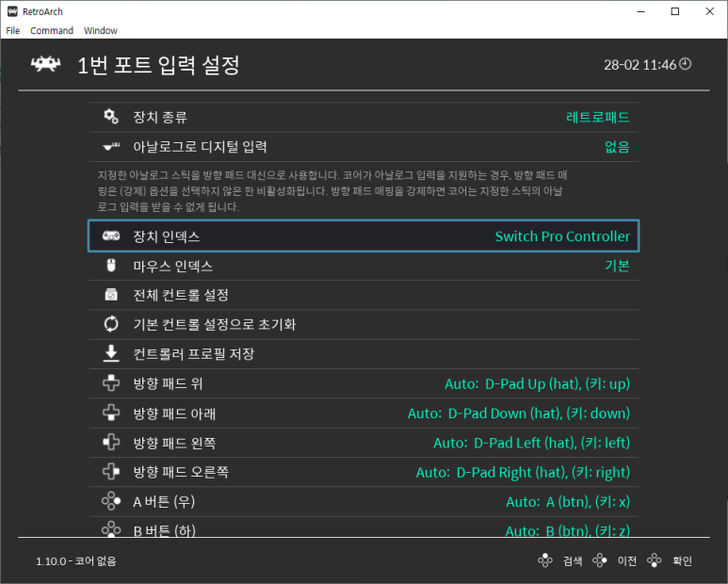Change the Switch Pro Controller device value
Viewport: 728px width, 584px height.
[562, 236]
